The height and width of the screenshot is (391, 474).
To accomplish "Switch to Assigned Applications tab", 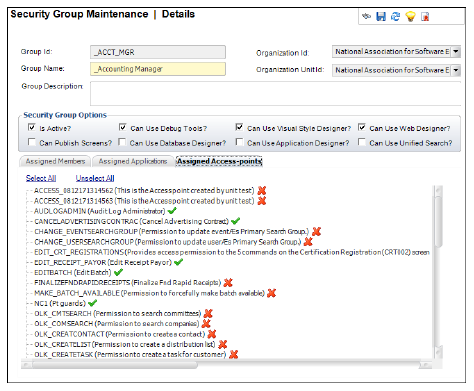I will 133,161.
